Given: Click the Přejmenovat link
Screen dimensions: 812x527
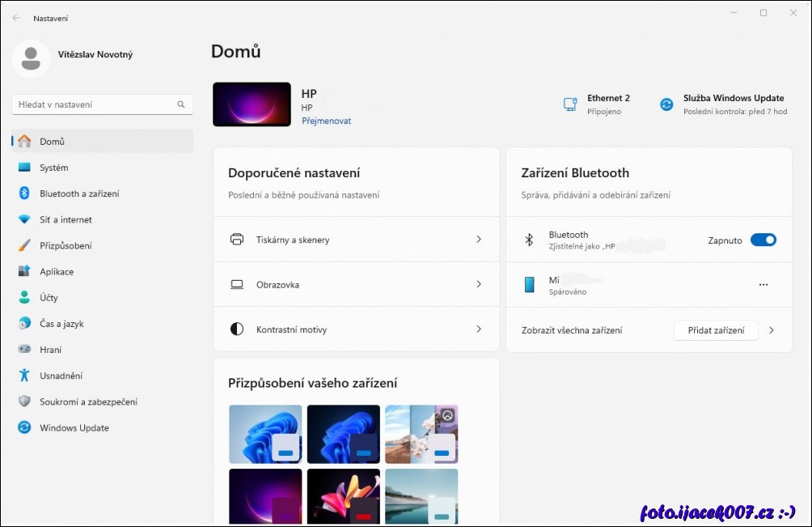Looking at the screenshot, I should (x=326, y=121).
